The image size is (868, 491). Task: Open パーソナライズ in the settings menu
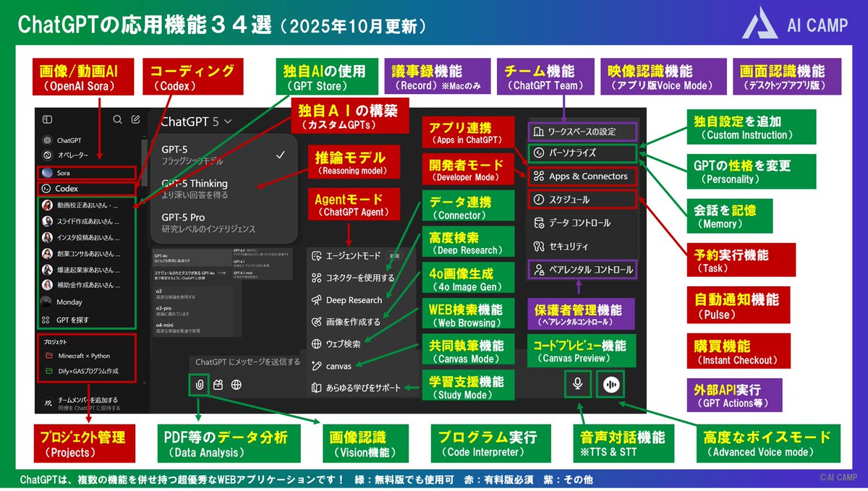(582, 153)
